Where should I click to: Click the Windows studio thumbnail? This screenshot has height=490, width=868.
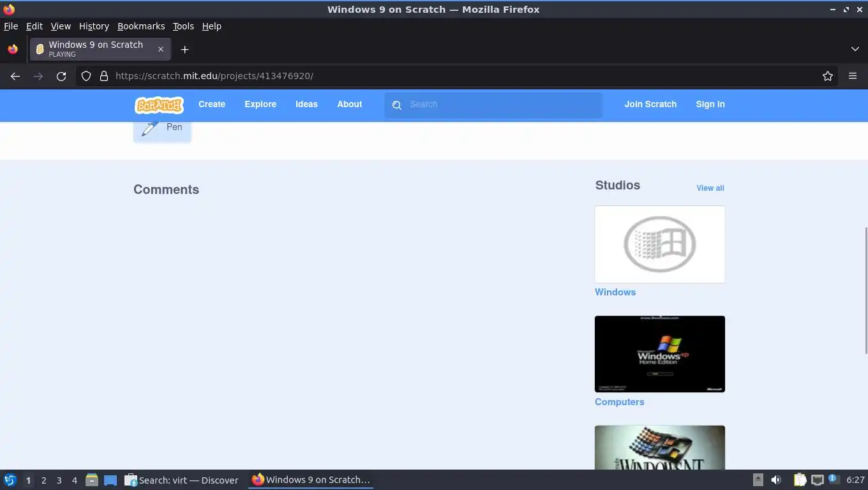(660, 244)
